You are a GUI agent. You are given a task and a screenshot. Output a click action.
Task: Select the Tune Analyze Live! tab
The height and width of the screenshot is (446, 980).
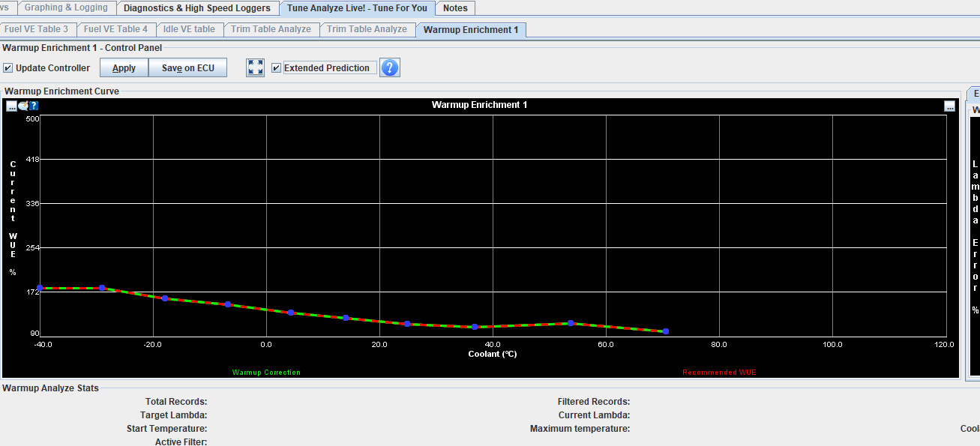point(357,8)
